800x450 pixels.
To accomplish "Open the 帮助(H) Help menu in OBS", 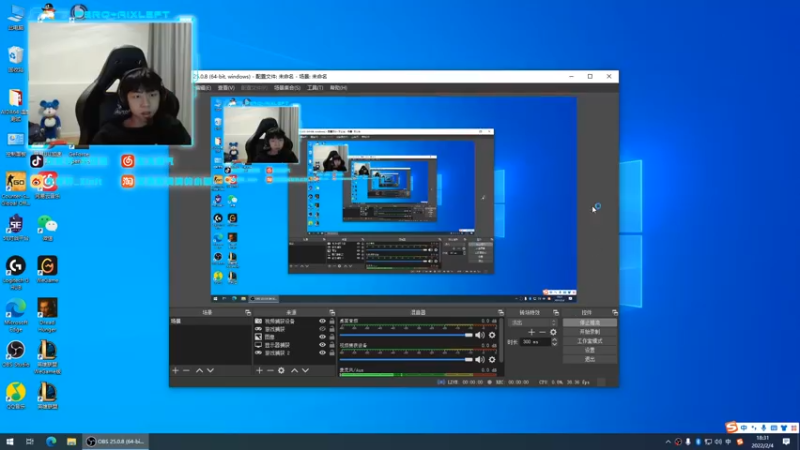I will [338, 88].
